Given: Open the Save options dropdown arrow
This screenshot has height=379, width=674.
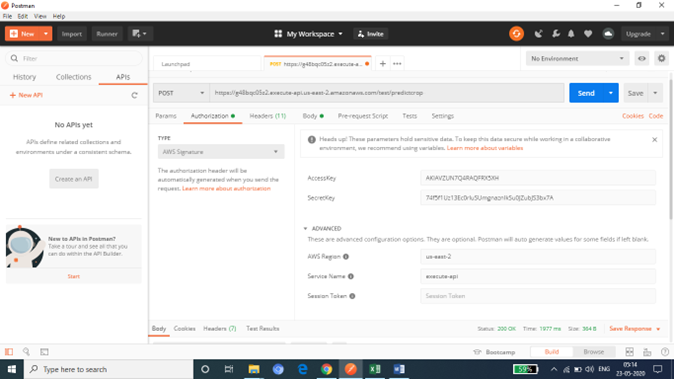Looking at the screenshot, I should point(655,93).
